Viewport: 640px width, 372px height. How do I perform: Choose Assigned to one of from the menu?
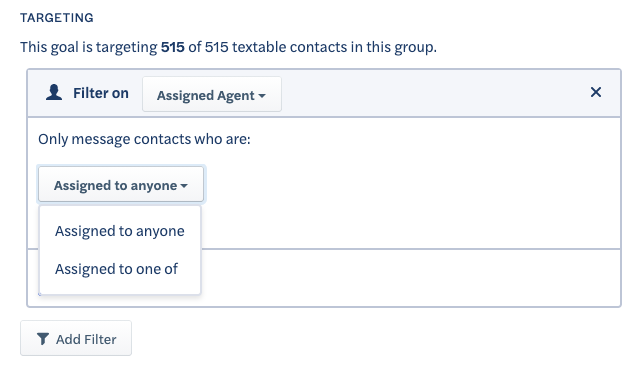click(x=116, y=269)
